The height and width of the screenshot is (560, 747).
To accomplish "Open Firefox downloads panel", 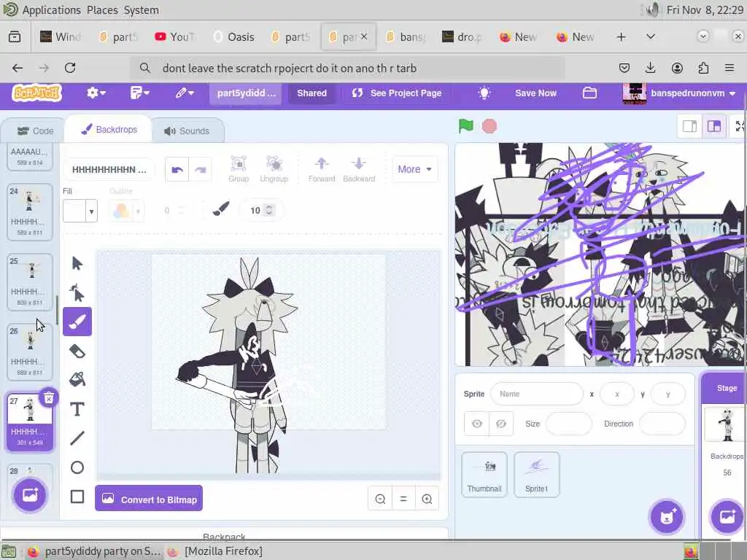I will pyautogui.click(x=650, y=68).
